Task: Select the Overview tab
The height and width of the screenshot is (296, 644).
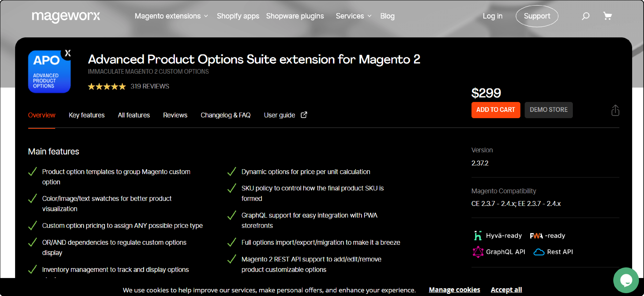Action: coord(41,115)
